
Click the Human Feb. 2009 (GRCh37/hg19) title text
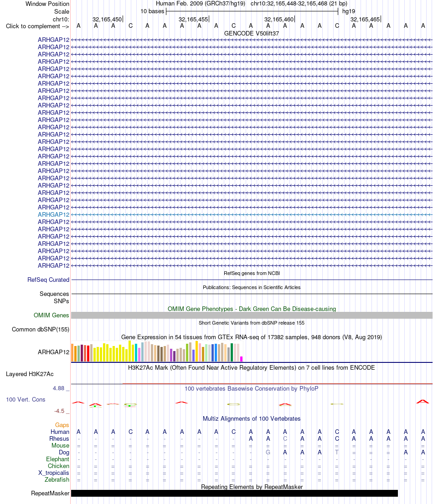tap(201, 4)
